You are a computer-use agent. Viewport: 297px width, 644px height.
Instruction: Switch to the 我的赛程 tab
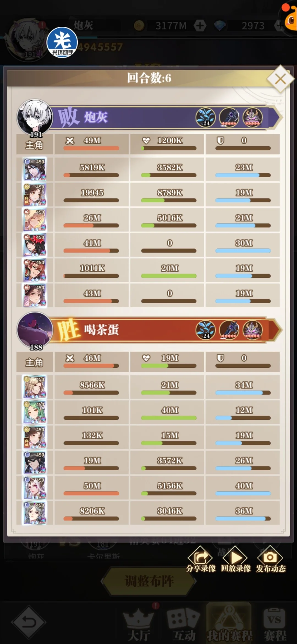pos(229,623)
